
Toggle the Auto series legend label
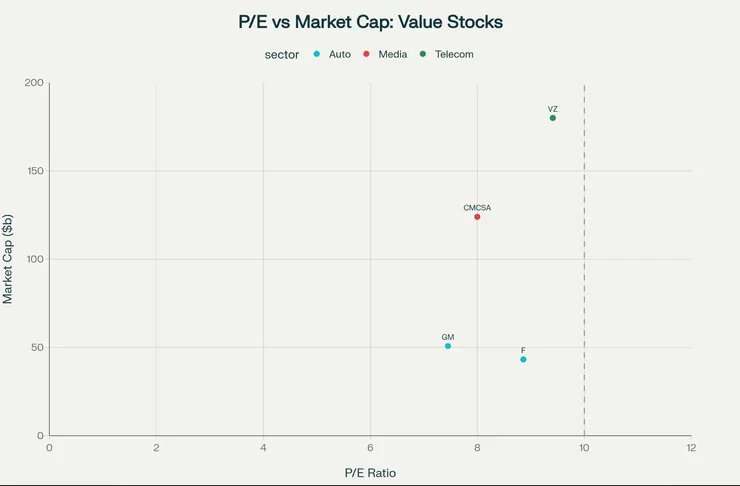[x=340, y=54]
